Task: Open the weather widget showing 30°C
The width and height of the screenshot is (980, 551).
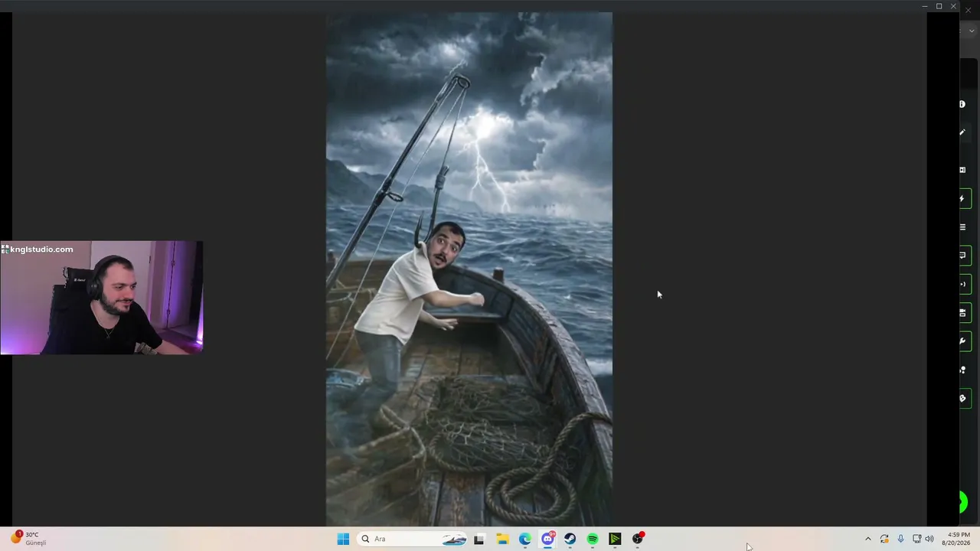Action: click(x=28, y=539)
